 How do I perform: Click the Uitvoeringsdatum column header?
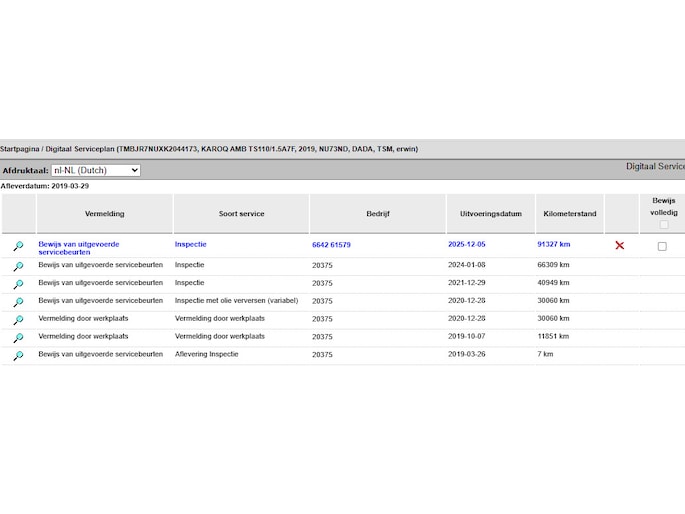pyautogui.click(x=490, y=214)
